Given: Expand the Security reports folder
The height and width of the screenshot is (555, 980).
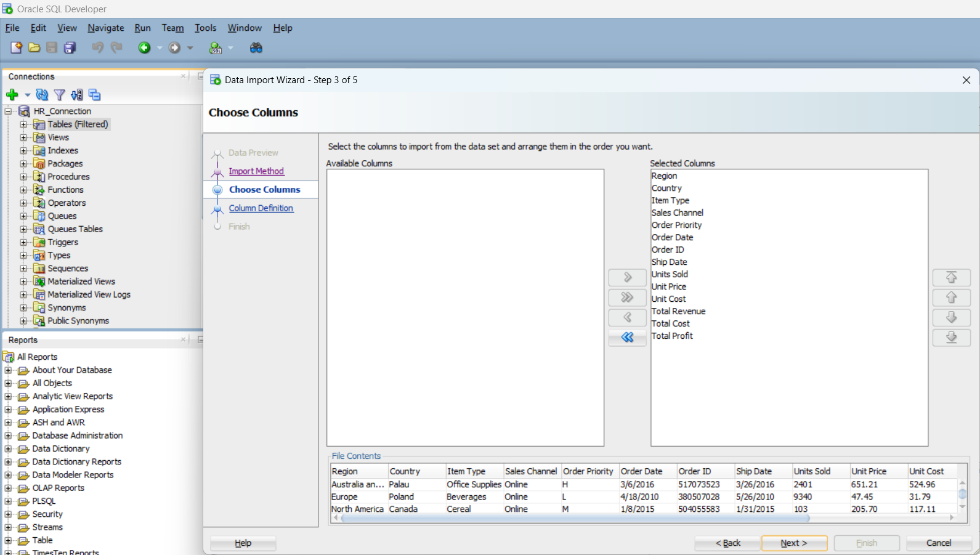Looking at the screenshot, I should click(x=9, y=514).
